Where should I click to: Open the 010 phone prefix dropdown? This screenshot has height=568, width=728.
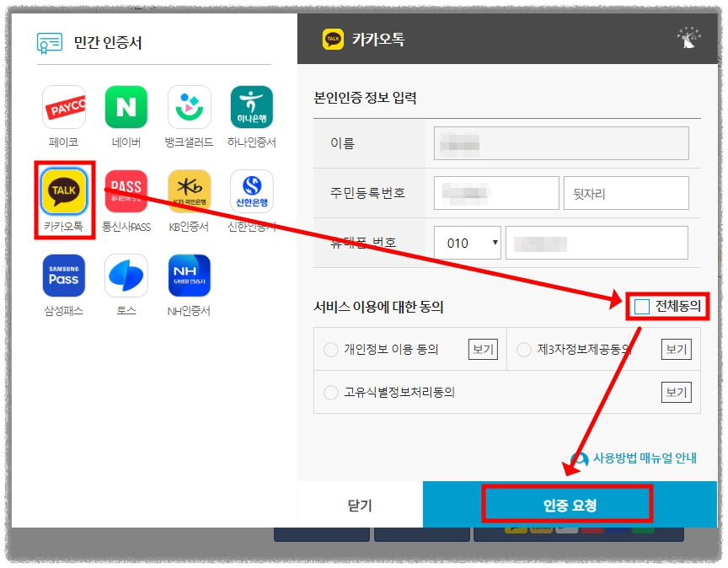(x=468, y=242)
